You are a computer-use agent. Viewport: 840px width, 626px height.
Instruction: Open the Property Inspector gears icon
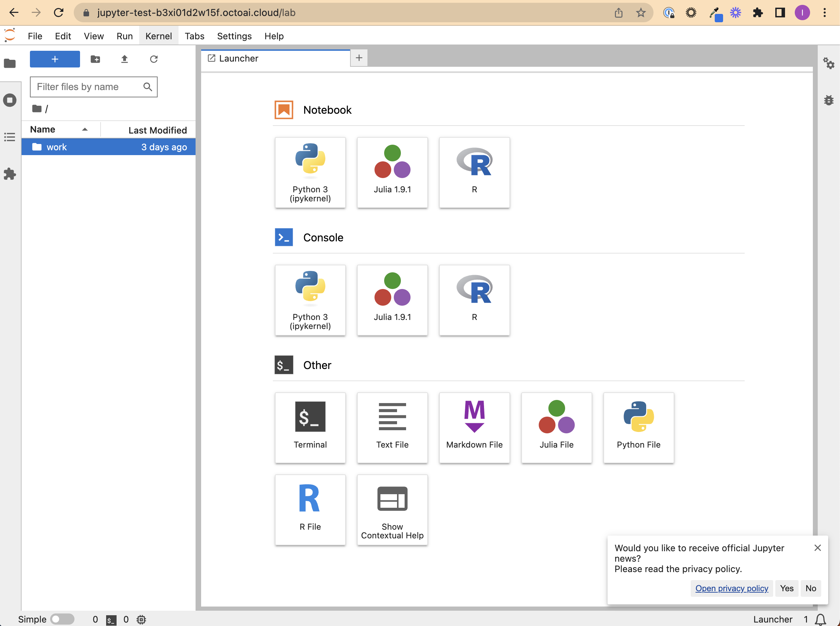[829, 63]
